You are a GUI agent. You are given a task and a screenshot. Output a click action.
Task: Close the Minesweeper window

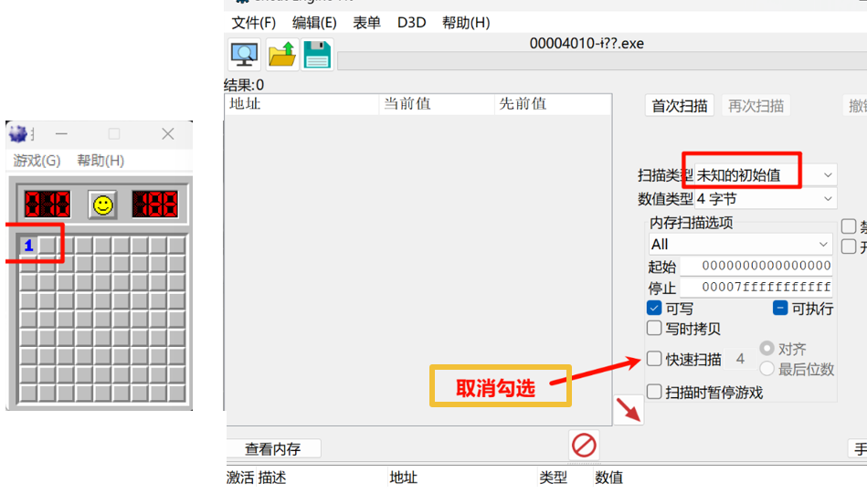[x=167, y=133]
